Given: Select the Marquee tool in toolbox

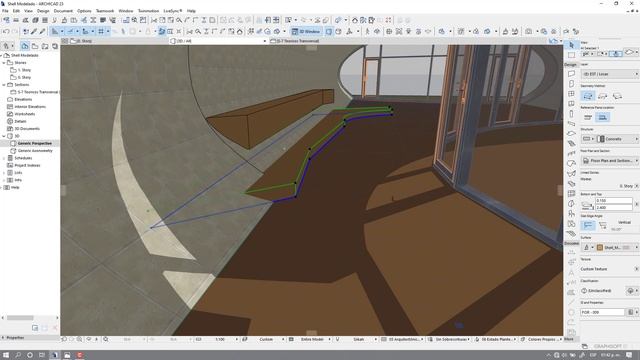Looking at the screenshot, I should [571, 54].
